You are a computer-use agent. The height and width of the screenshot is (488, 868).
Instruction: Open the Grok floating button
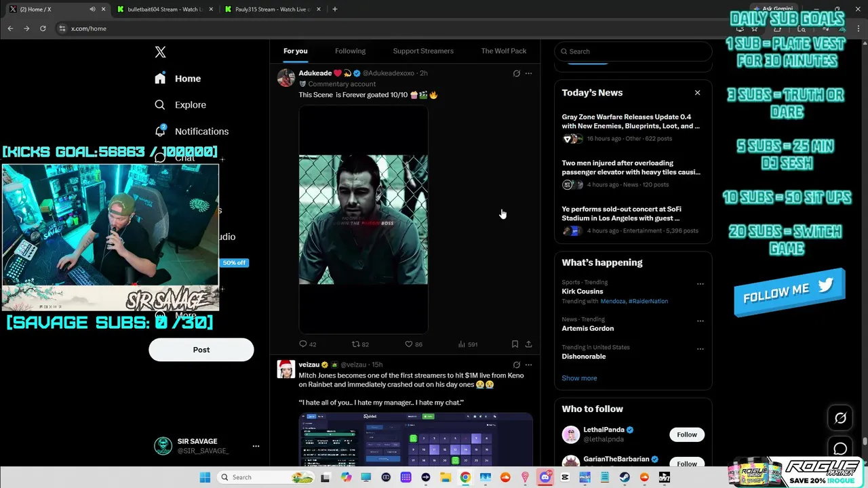[840, 418]
